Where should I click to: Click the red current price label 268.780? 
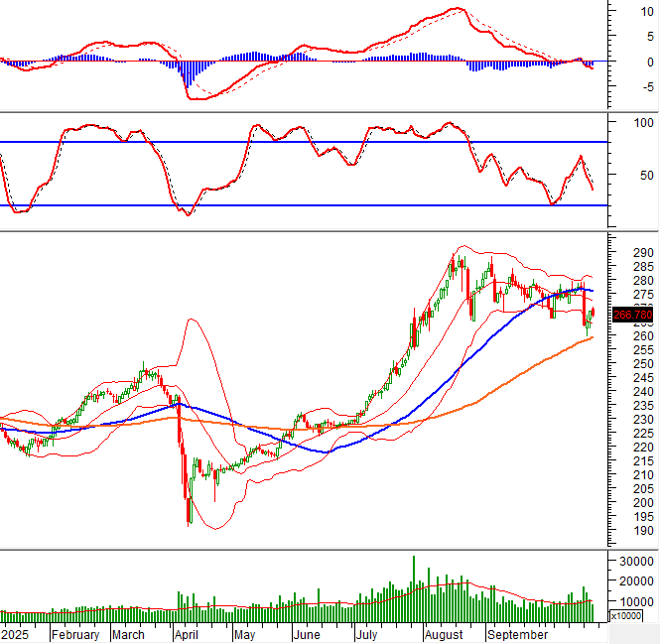[x=631, y=315]
